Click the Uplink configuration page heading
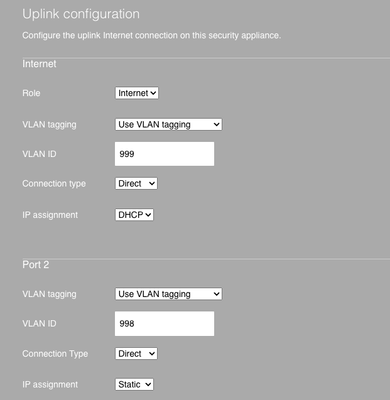Image resolution: width=390 pixels, height=400 pixels. point(81,14)
